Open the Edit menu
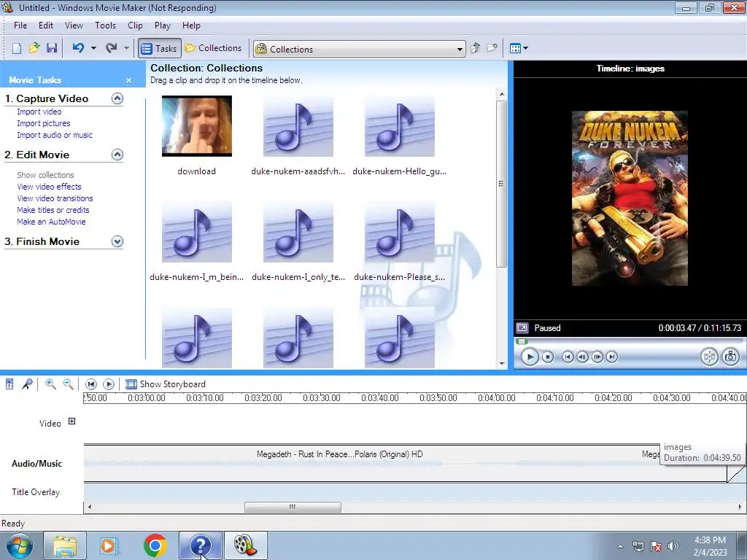 click(46, 26)
